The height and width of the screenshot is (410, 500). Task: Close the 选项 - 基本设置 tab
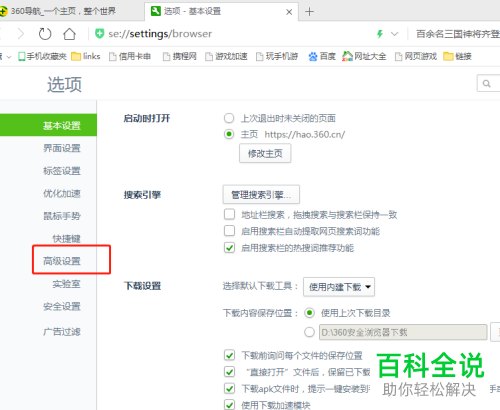pos(289,12)
